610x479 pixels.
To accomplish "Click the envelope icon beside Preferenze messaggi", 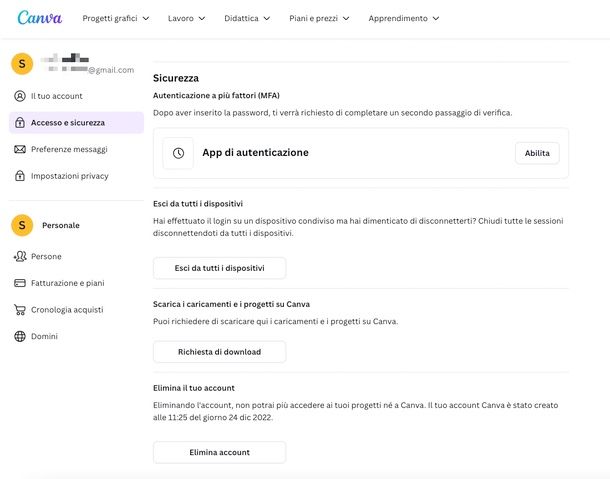I will click(20, 149).
